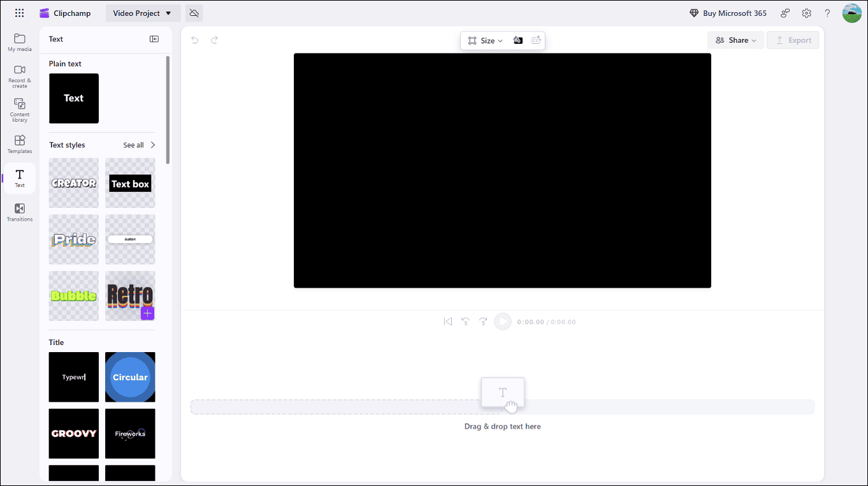Screen dimensions: 868x486
Task: Open the help question mark
Action: 828,13
